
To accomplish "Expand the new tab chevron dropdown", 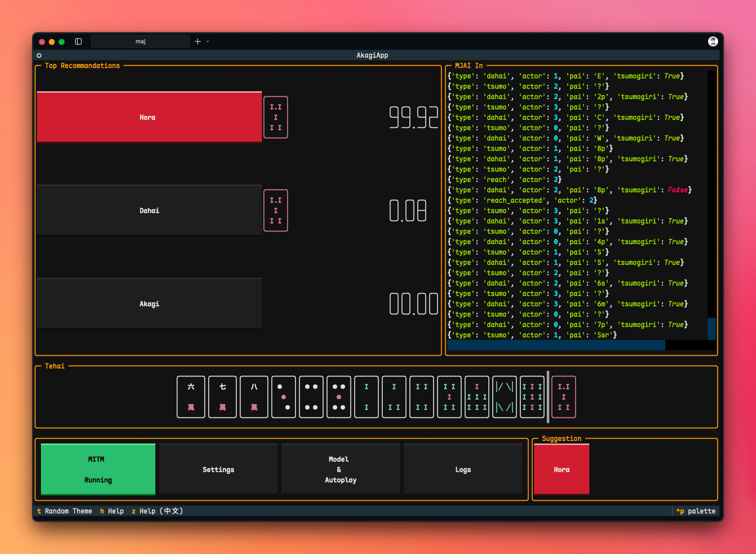I will [x=208, y=41].
